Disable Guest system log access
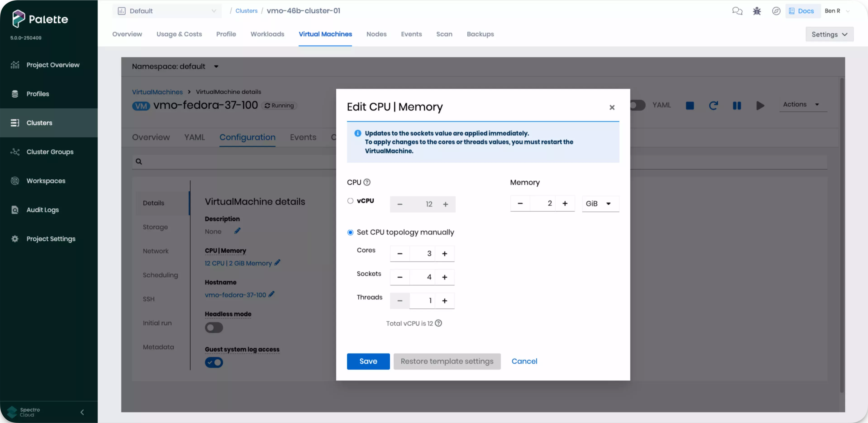This screenshot has width=868, height=423. tap(214, 362)
